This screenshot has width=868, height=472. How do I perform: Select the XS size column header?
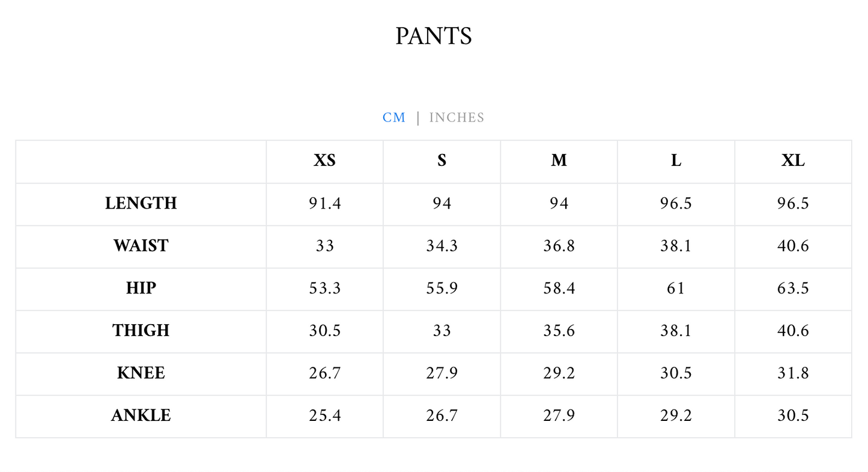point(324,161)
